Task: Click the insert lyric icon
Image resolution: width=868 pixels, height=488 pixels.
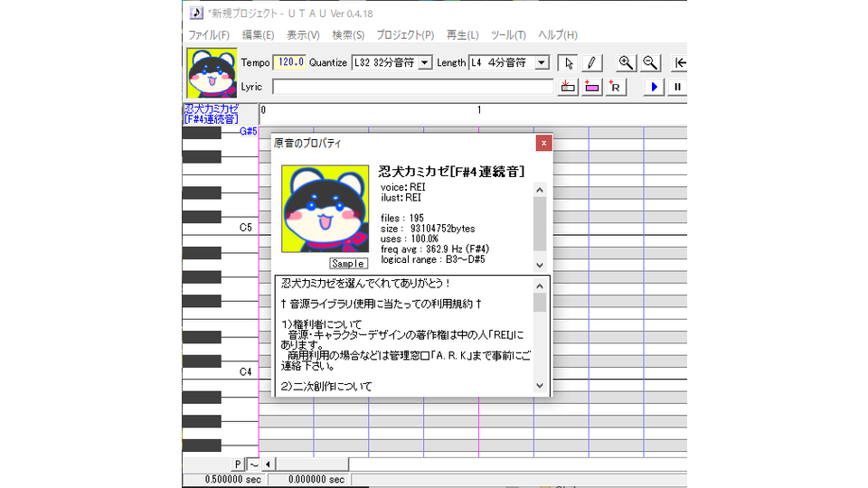Action: [568, 87]
